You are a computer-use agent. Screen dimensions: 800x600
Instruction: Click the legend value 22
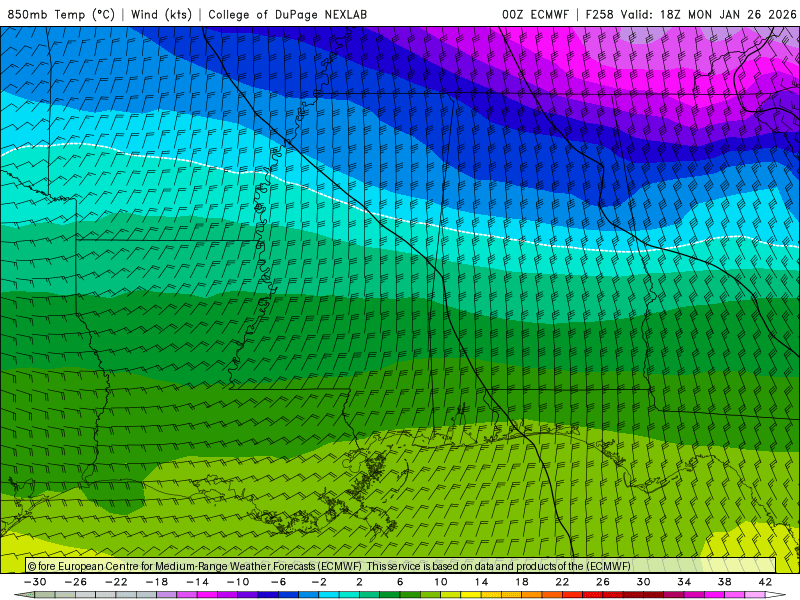tap(562, 582)
